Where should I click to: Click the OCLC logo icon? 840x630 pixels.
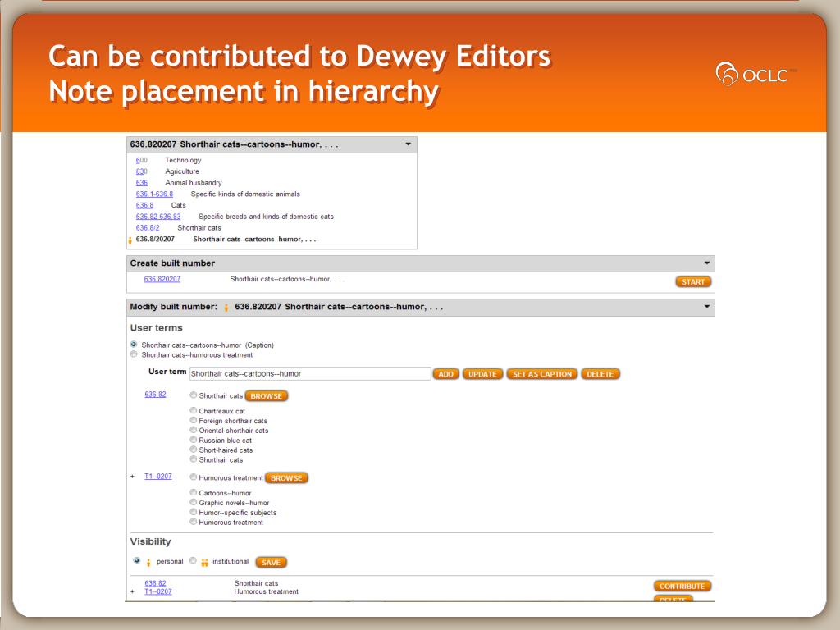point(727,73)
